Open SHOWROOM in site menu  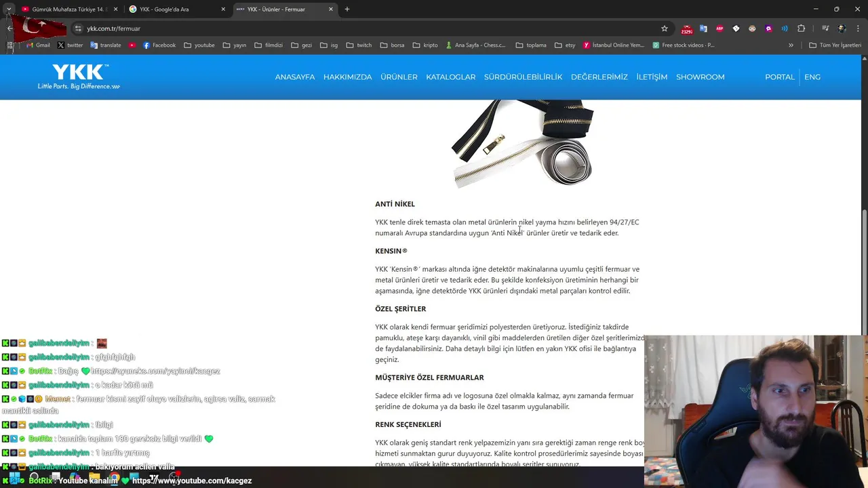point(701,77)
